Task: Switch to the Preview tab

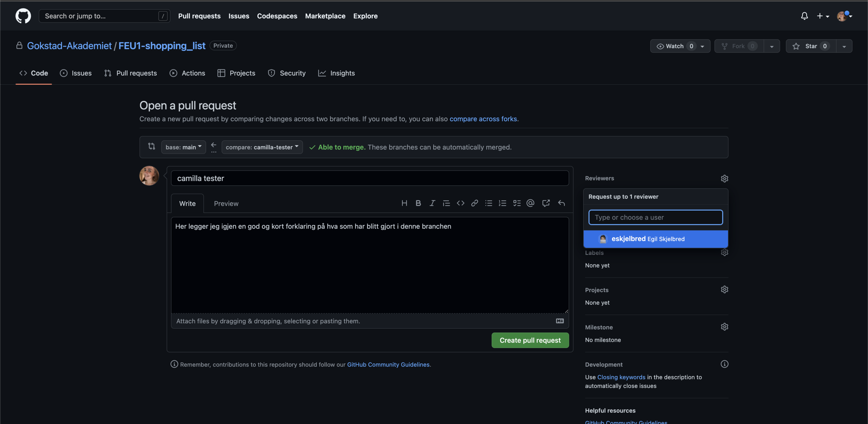Action: pyautogui.click(x=226, y=204)
